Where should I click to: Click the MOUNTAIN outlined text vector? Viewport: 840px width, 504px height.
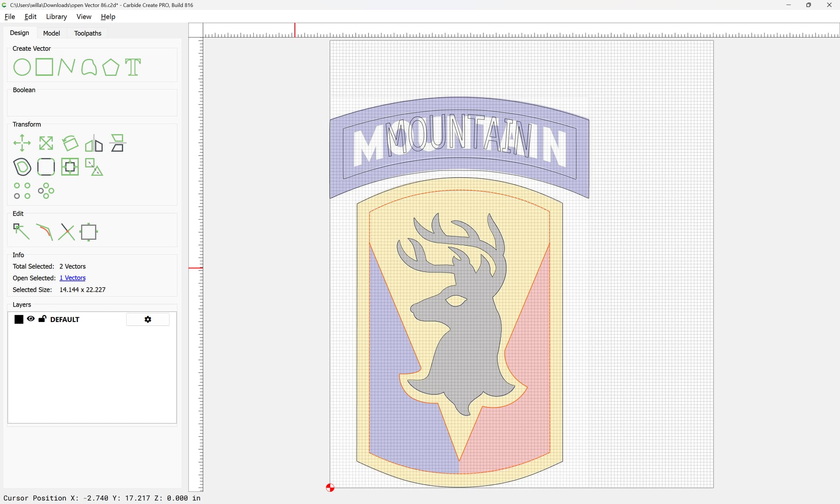click(459, 135)
